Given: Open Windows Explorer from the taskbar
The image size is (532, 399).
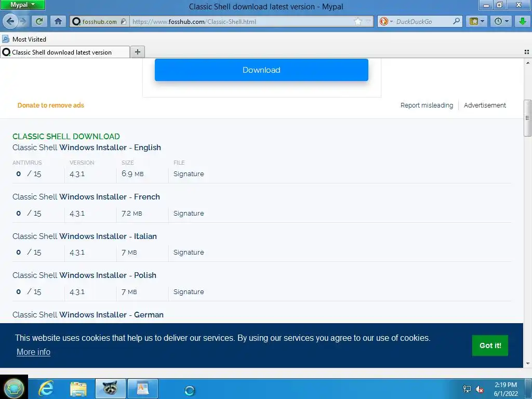Looking at the screenshot, I should (x=78, y=389).
